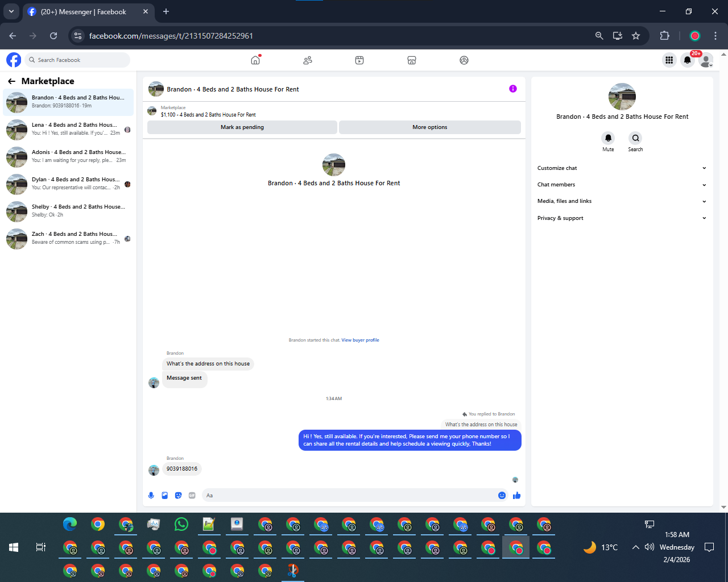This screenshot has width=728, height=582.
Task: Open Chrome extensions puzzle icon
Action: 664,36
